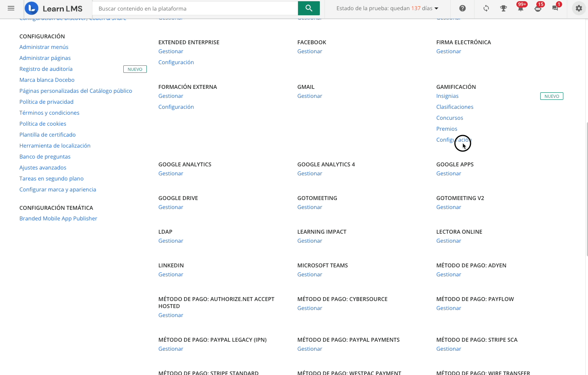Select Gestionar under Microsoft Teams
This screenshot has width=588, height=375.
tap(310, 274)
